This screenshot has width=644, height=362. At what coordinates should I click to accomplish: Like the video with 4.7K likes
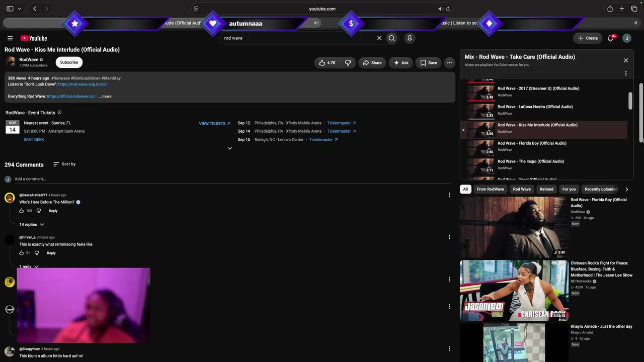tap(327, 63)
